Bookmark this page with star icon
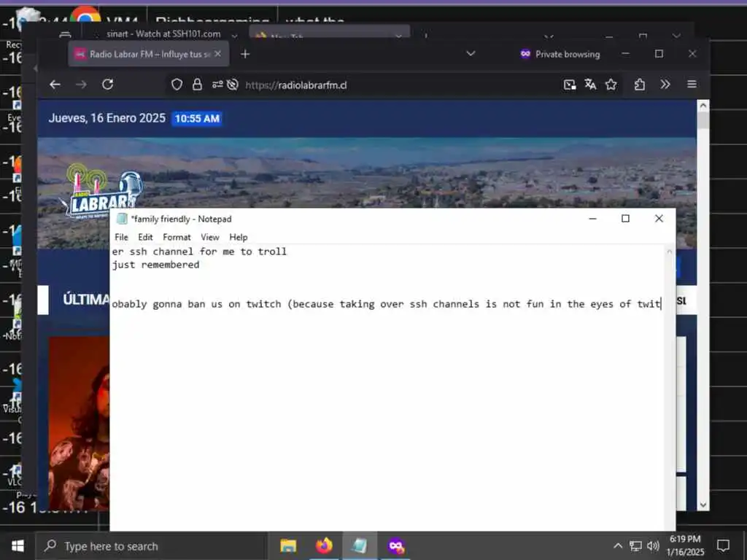This screenshot has height=560, width=747. [611, 85]
